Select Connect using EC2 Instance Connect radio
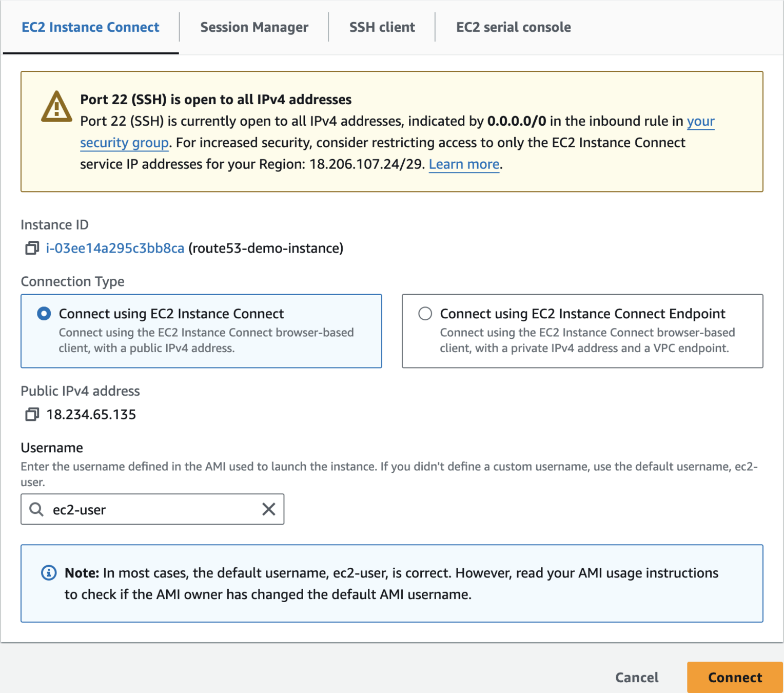The height and width of the screenshot is (693, 784). coord(44,314)
